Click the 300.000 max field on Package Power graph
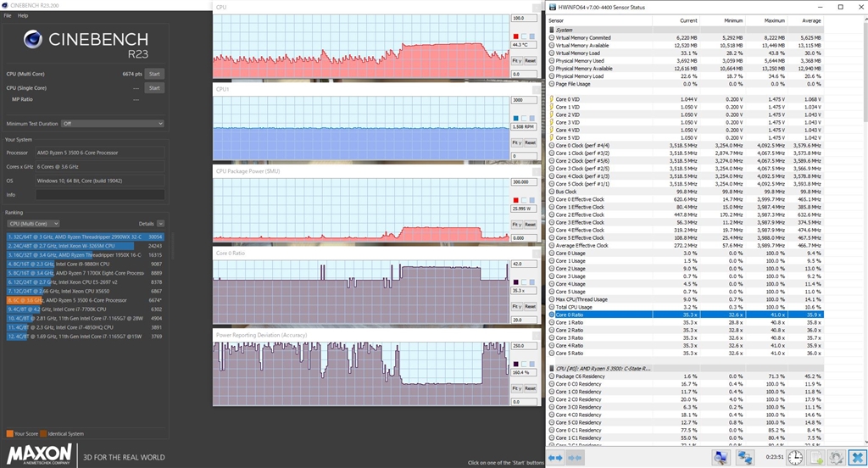 point(524,182)
